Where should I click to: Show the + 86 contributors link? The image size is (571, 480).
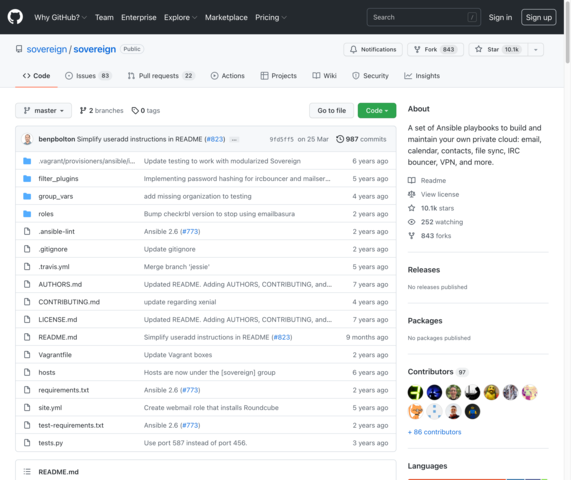[x=434, y=432]
